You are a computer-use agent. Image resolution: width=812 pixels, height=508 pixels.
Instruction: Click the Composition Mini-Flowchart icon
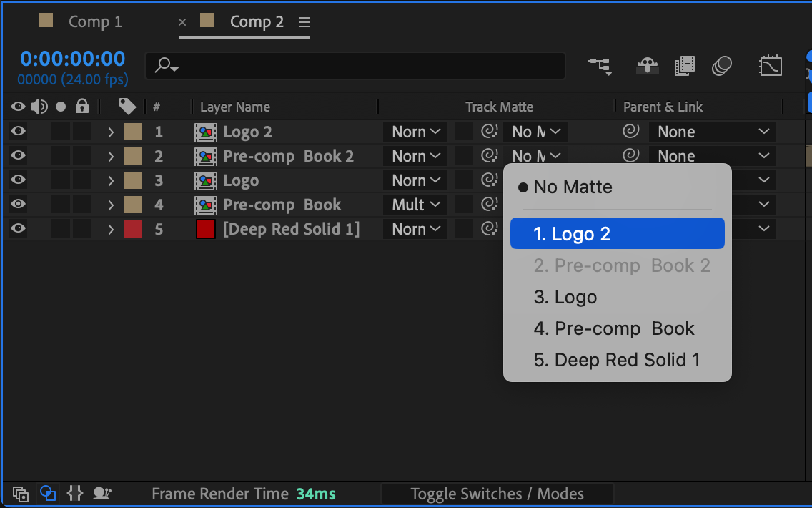pyautogui.click(x=599, y=67)
